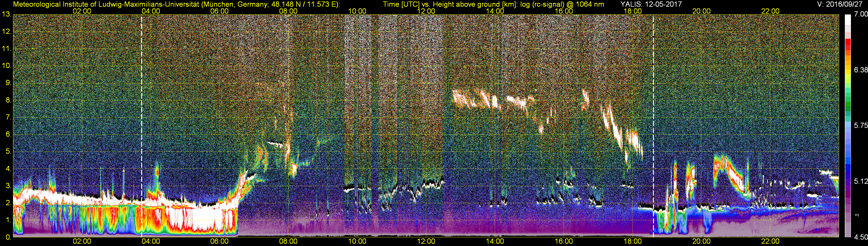
Task: Click the red band of the color scale
Action: pyautogui.click(x=848, y=45)
